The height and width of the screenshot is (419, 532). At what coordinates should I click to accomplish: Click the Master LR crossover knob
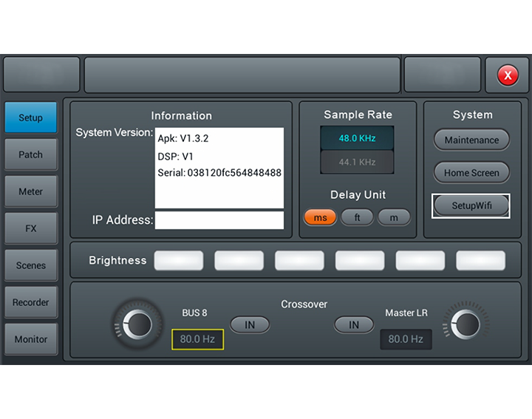(x=465, y=324)
